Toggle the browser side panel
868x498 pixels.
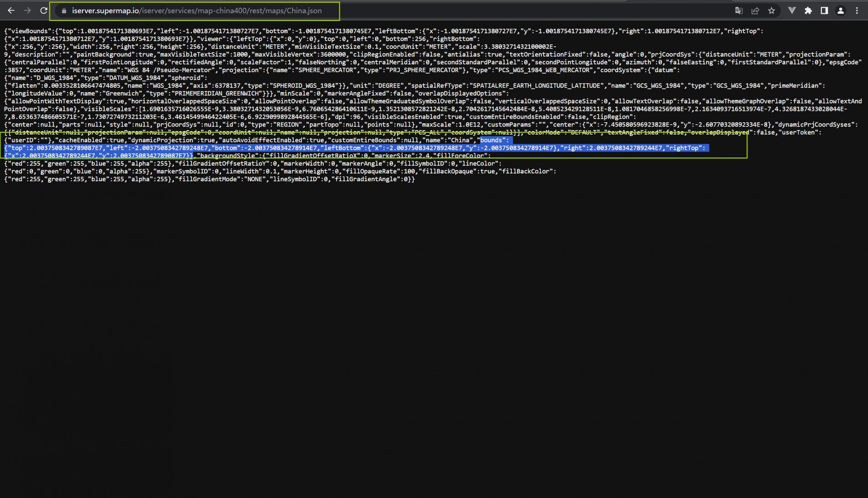[x=824, y=10]
